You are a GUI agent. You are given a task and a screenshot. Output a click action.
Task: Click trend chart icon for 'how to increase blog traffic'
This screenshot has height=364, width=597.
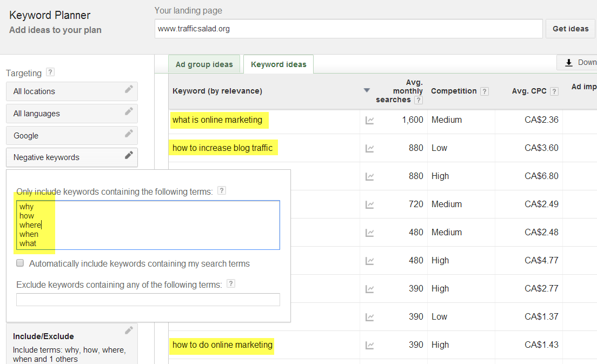tap(369, 148)
